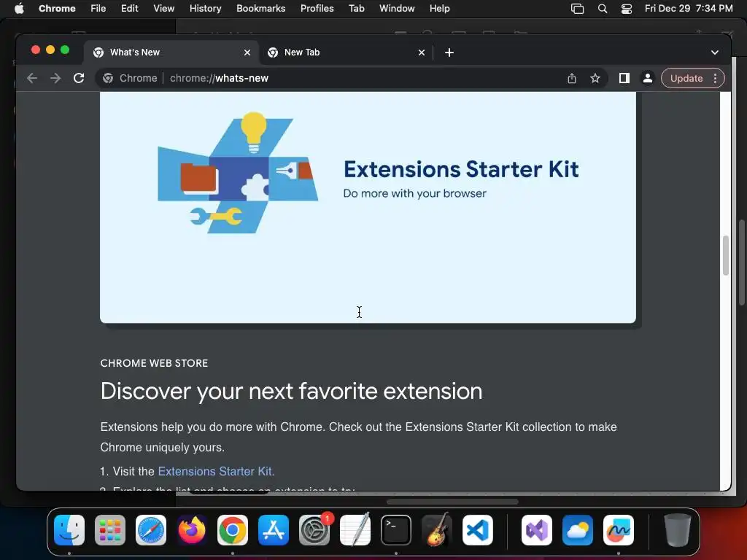The height and width of the screenshot is (560, 747).
Task: Open the Window menu
Action: click(397, 9)
